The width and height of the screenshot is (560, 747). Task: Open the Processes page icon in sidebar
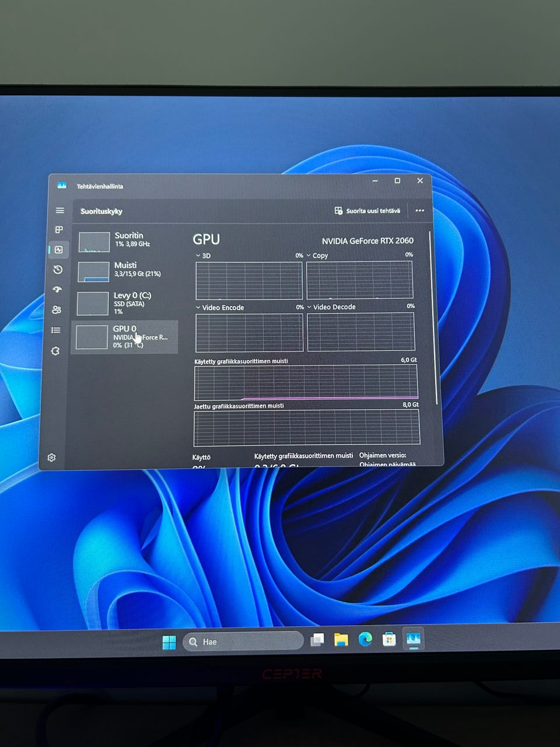pyautogui.click(x=59, y=230)
